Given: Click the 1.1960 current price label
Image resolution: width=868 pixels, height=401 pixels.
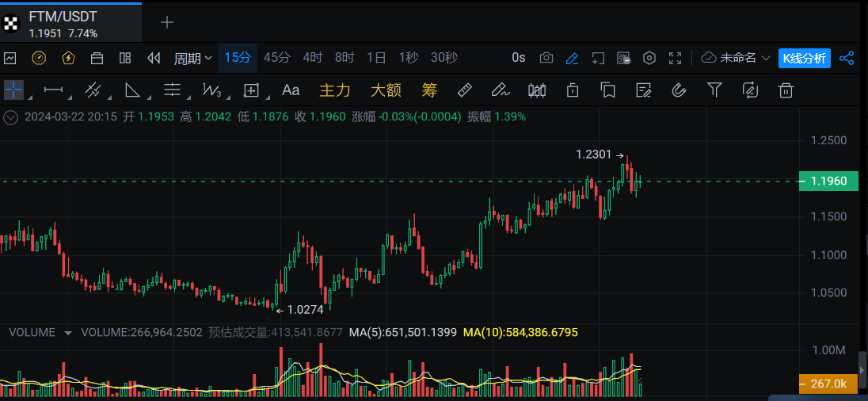Looking at the screenshot, I should tap(828, 181).
